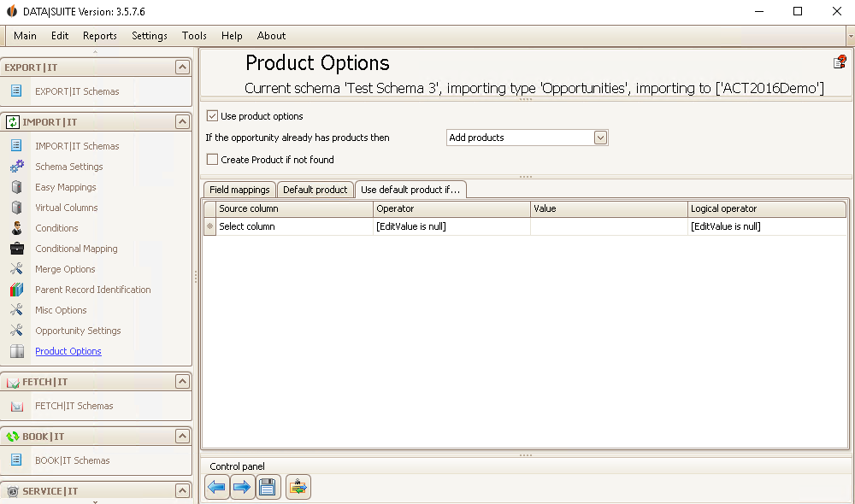Click the Opportunity Settings tools icon
This screenshot has width=855, height=504.
point(17,331)
